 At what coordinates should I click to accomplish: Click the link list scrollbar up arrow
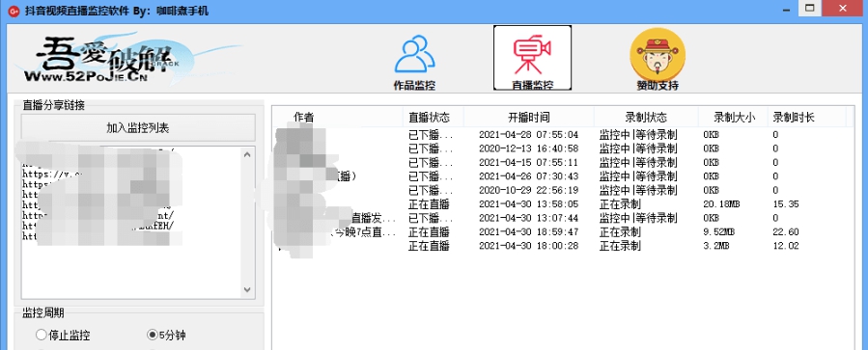click(x=247, y=155)
